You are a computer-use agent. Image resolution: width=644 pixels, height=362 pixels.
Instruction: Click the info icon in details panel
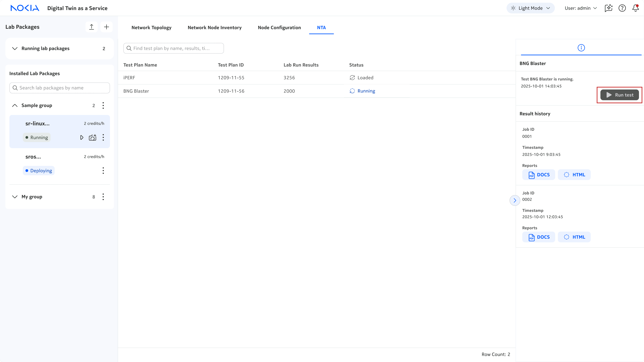click(581, 48)
